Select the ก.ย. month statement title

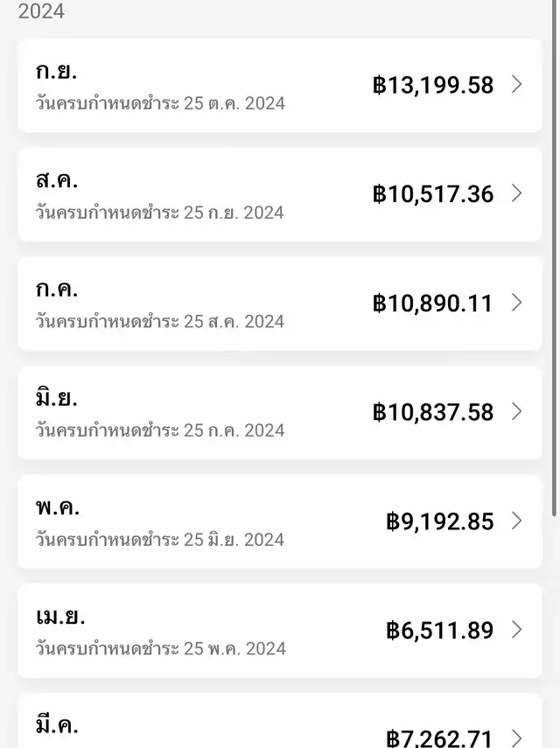tap(56, 72)
